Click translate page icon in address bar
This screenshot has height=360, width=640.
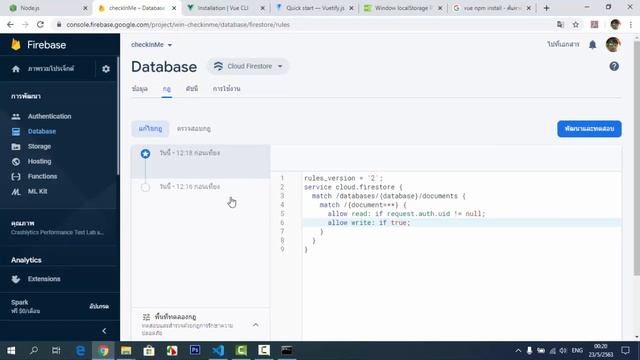click(560, 24)
